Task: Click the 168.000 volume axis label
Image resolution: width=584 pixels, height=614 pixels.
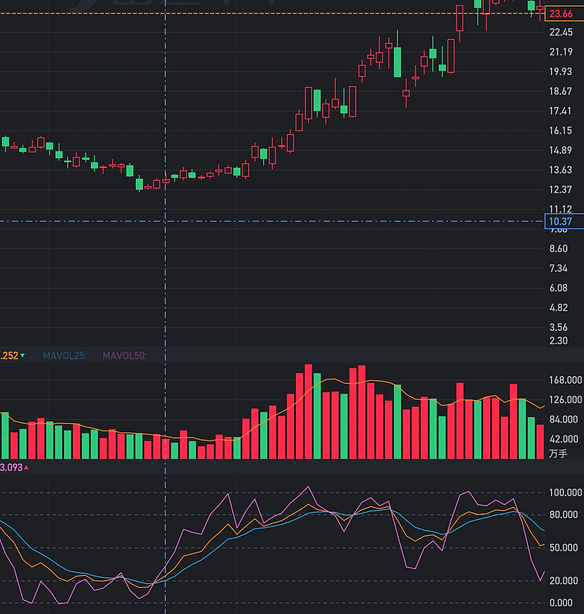Action: 566,380
